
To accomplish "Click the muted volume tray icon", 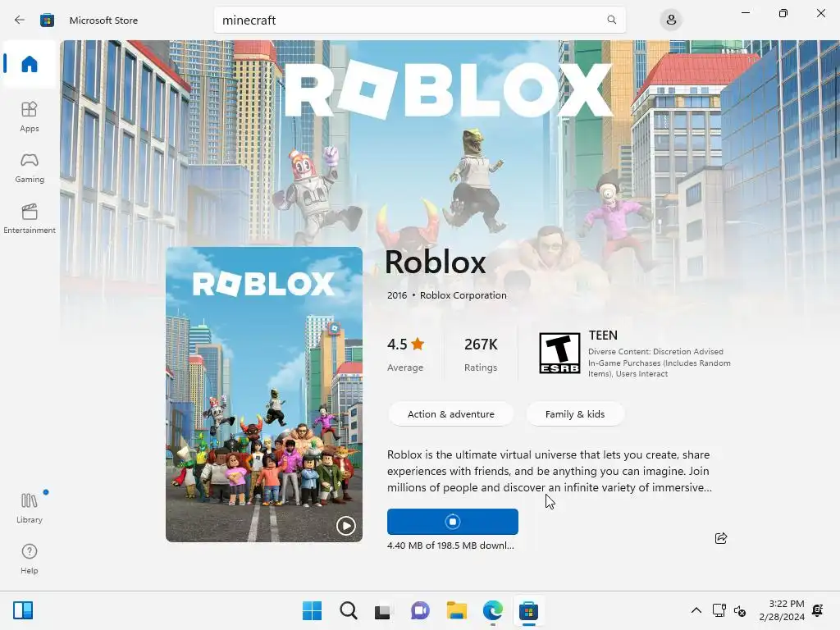I will 740,610.
